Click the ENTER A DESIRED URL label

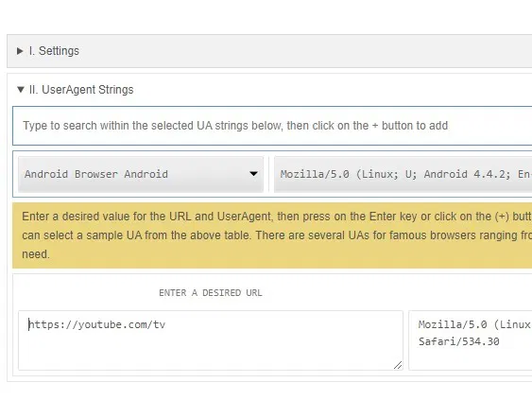(x=211, y=293)
